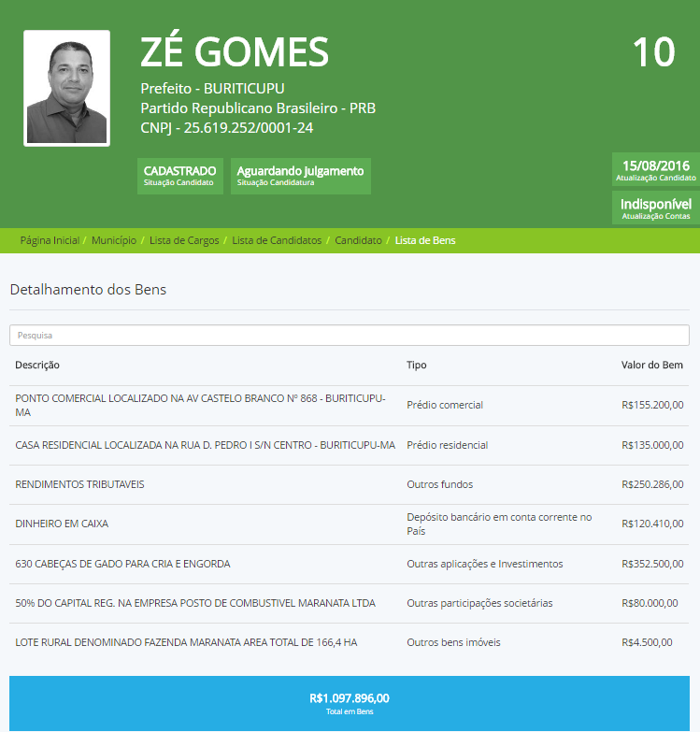
Task: Click the Aguardando julgamento status badge
Action: tap(300, 176)
